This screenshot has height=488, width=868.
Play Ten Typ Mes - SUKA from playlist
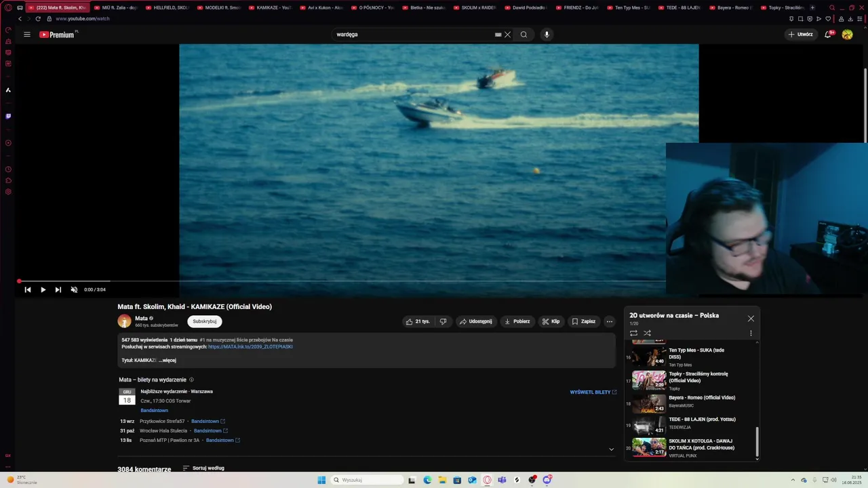point(688,357)
